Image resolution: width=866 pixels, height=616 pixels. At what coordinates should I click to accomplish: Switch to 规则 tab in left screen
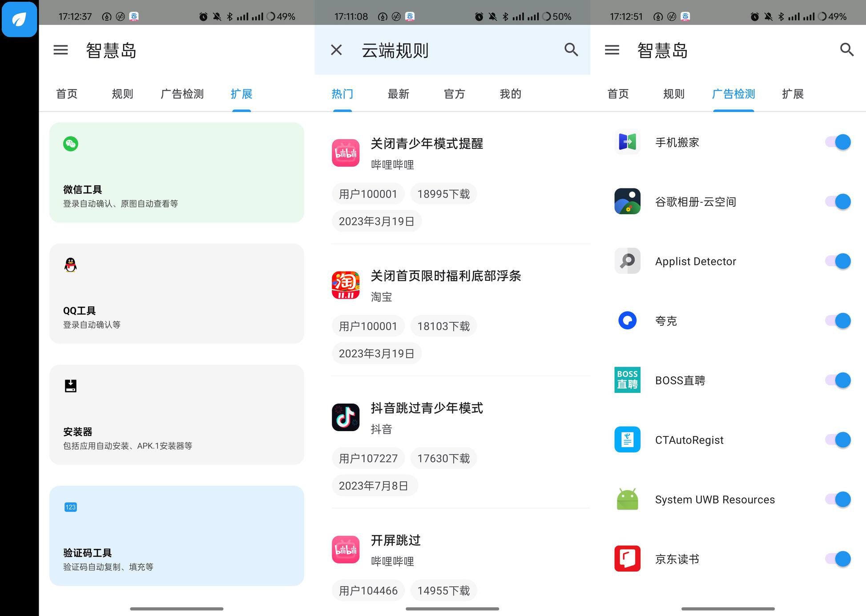click(122, 94)
